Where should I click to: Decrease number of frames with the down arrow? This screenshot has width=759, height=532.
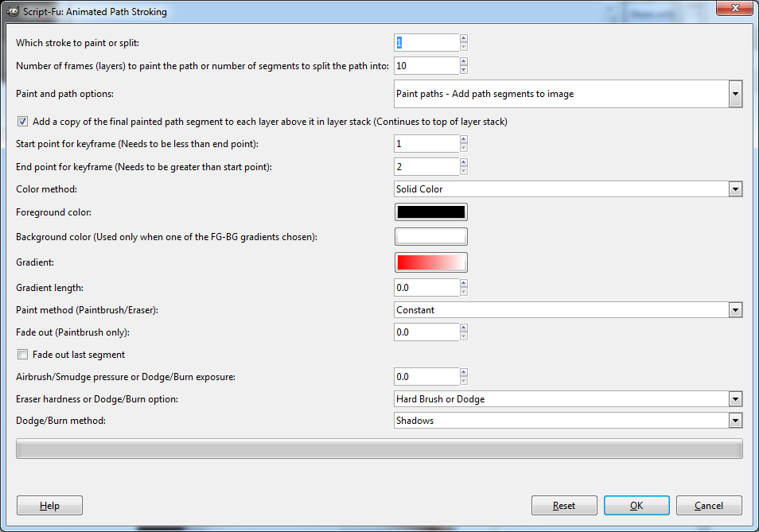463,69
